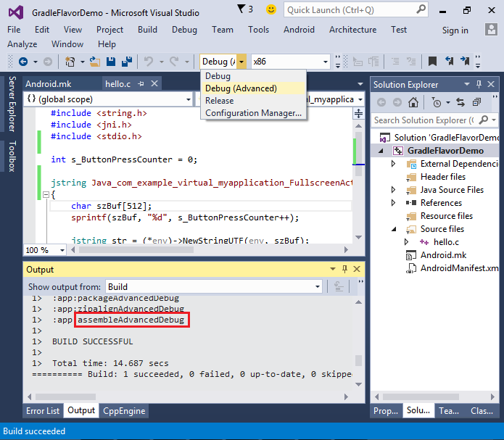Open the global scope dropdown
The width and height of the screenshot is (504, 440).
(x=189, y=99)
